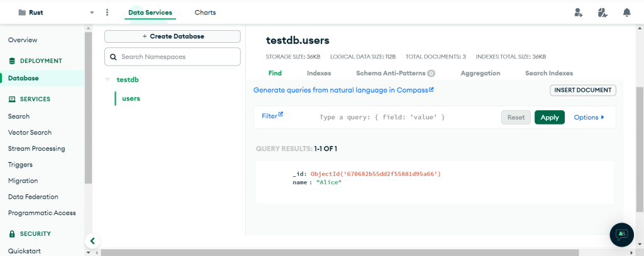Collapse the testdb database tree
Screen dimensions: 644x256
pyautogui.click(x=108, y=80)
